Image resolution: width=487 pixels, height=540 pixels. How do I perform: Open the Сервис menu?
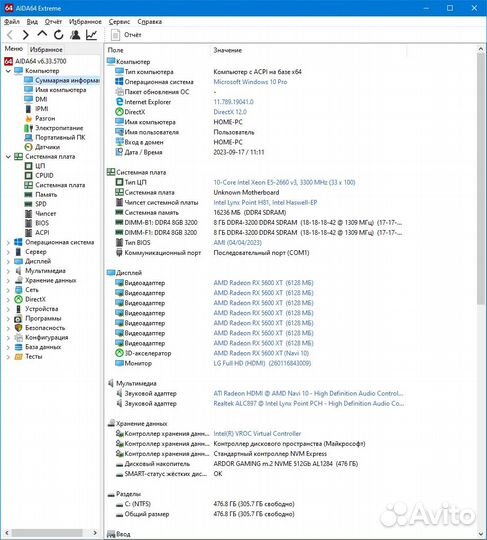point(119,22)
